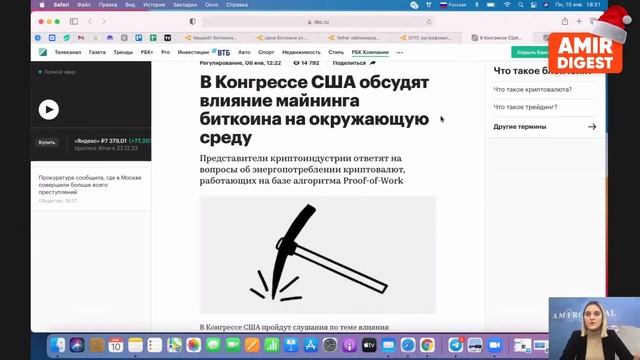Expand Другие термины with the arrow
640x360 pixels.
click(x=592, y=127)
